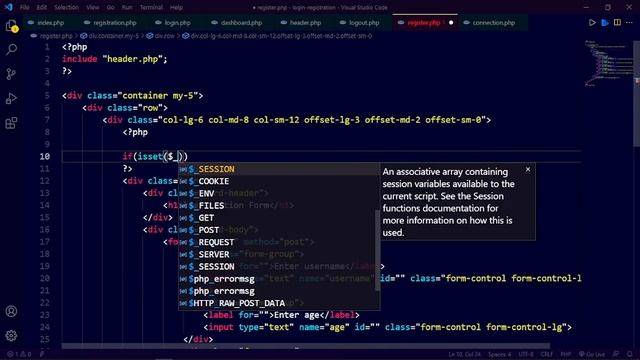The image size is (640, 360).
Task: Choose $_POST from suggestions list
Action: pyautogui.click(x=279, y=230)
